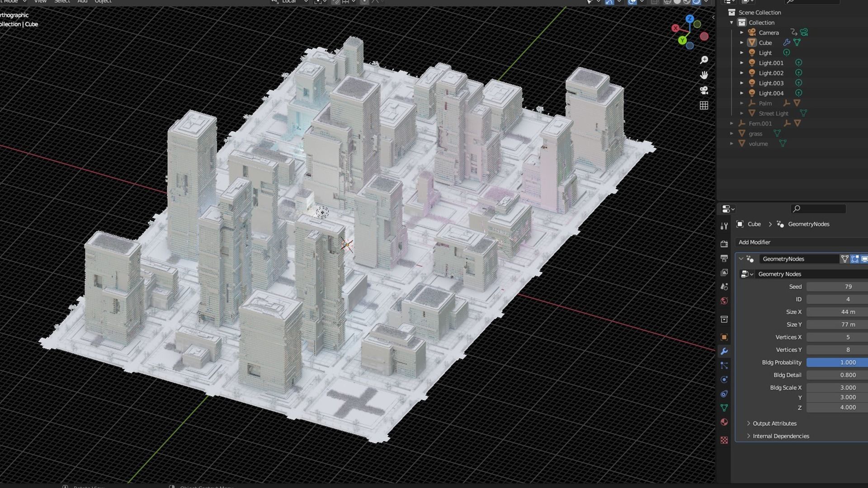The image size is (868, 488).
Task: Click Camera's animation data icon
Action: 794,33
